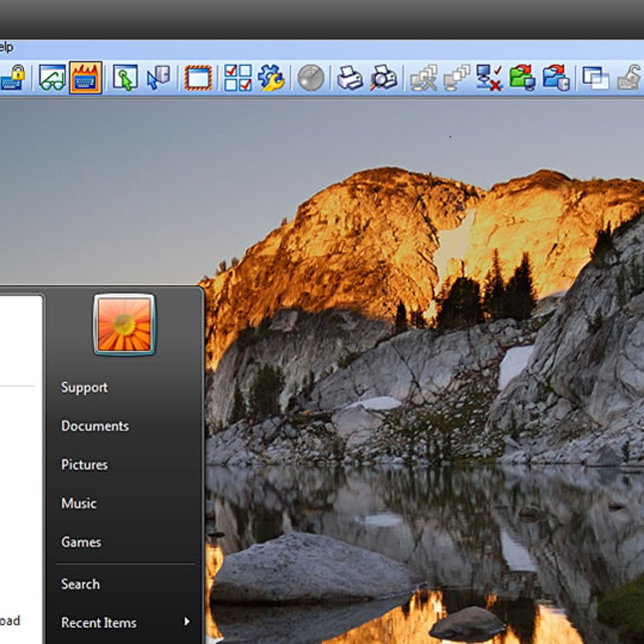The width and height of the screenshot is (644, 644).
Task: Click the print preview magnifier icon
Action: click(384, 78)
